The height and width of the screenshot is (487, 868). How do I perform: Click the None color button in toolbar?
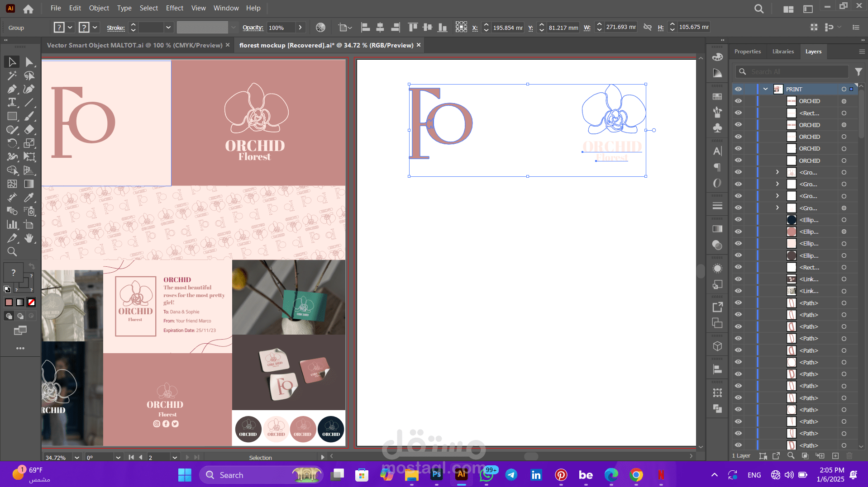tap(32, 303)
